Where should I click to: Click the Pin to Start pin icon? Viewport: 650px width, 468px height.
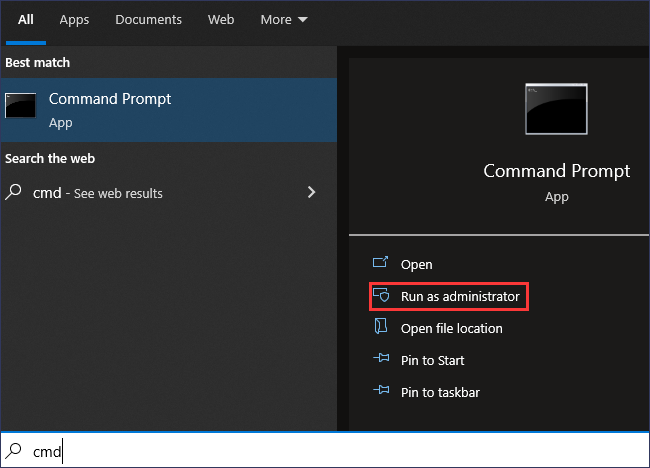pos(380,360)
